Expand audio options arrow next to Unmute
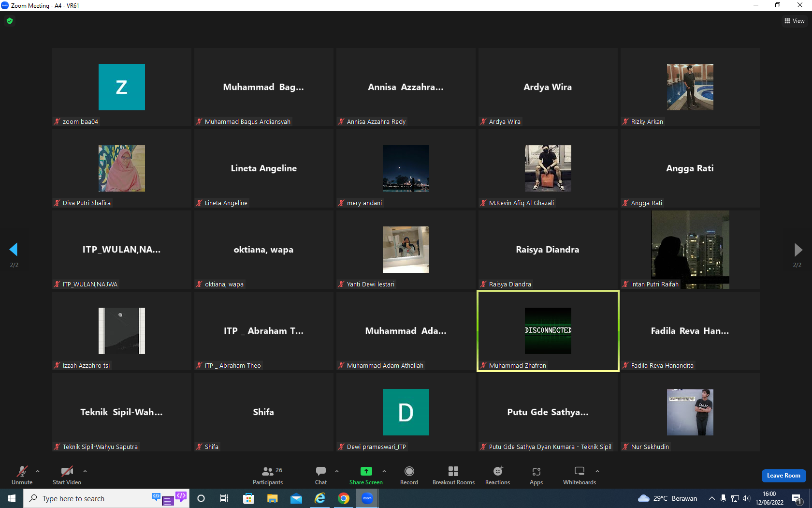This screenshot has height=508, width=812. (x=38, y=471)
